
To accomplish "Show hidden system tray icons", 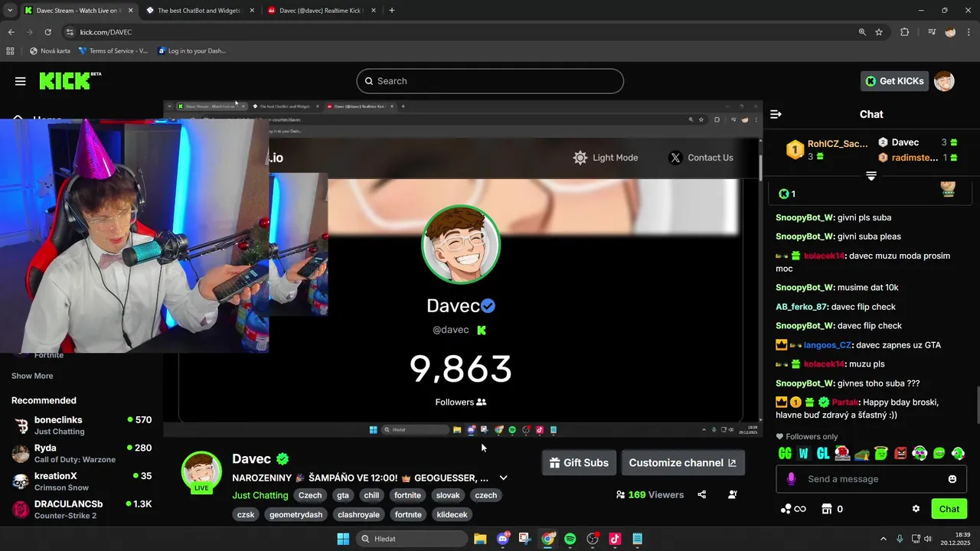I will tap(883, 539).
